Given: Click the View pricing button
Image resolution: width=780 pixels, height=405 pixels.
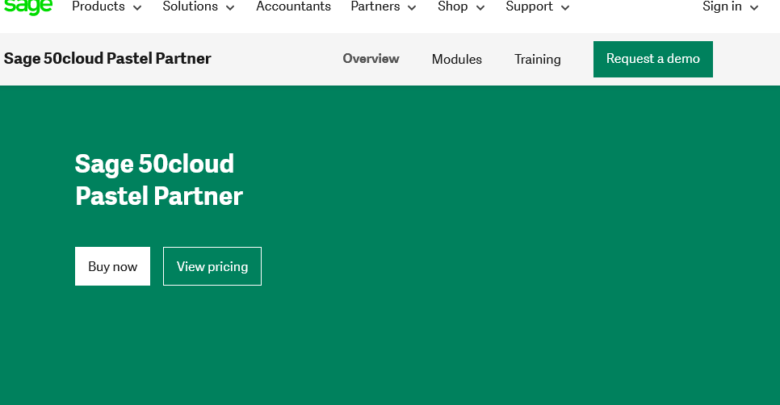Looking at the screenshot, I should [x=212, y=266].
